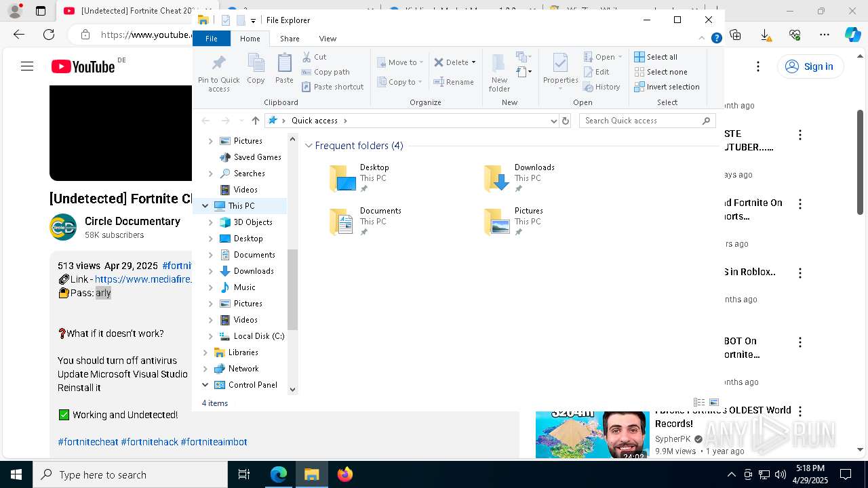Expand Libraries tree node
Image resolution: width=868 pixels, height=488 pixels.
click(205, 352)
